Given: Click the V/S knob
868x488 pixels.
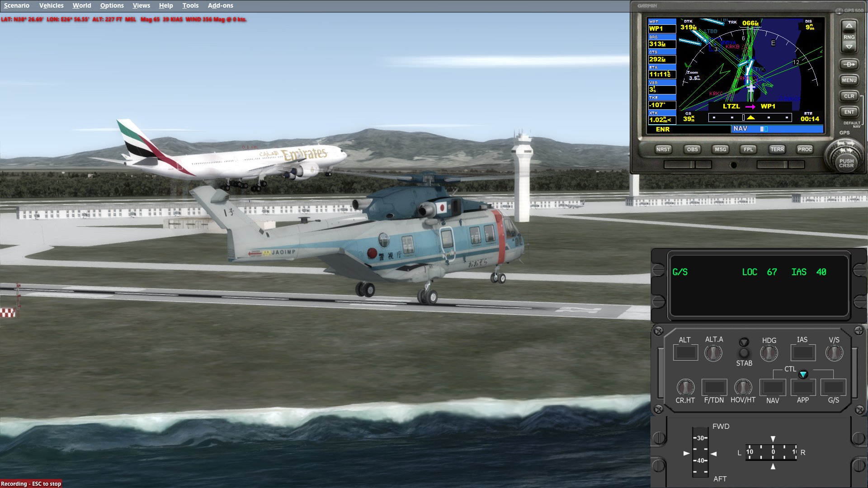Looking at the screenshot, I should click(834, 353).
